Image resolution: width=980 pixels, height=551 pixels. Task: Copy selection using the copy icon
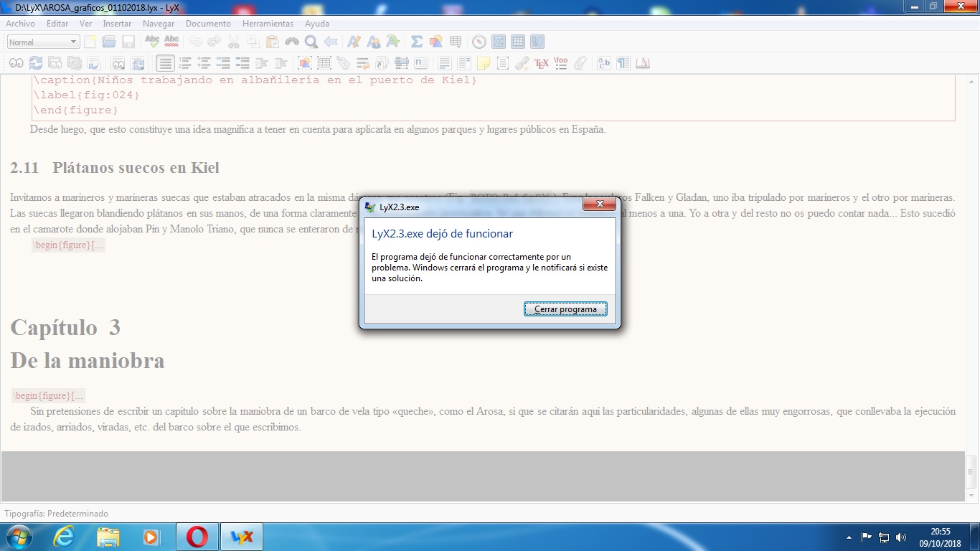point(253,42)
